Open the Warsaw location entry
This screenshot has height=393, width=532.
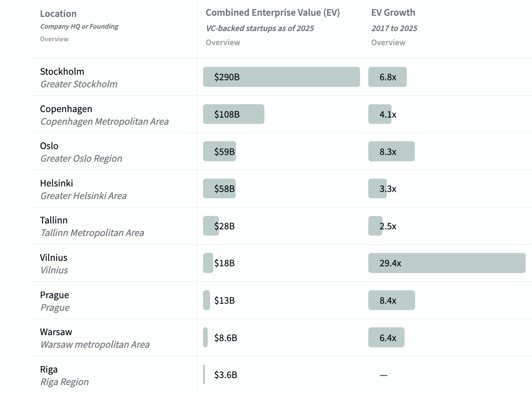click(56, 332)
